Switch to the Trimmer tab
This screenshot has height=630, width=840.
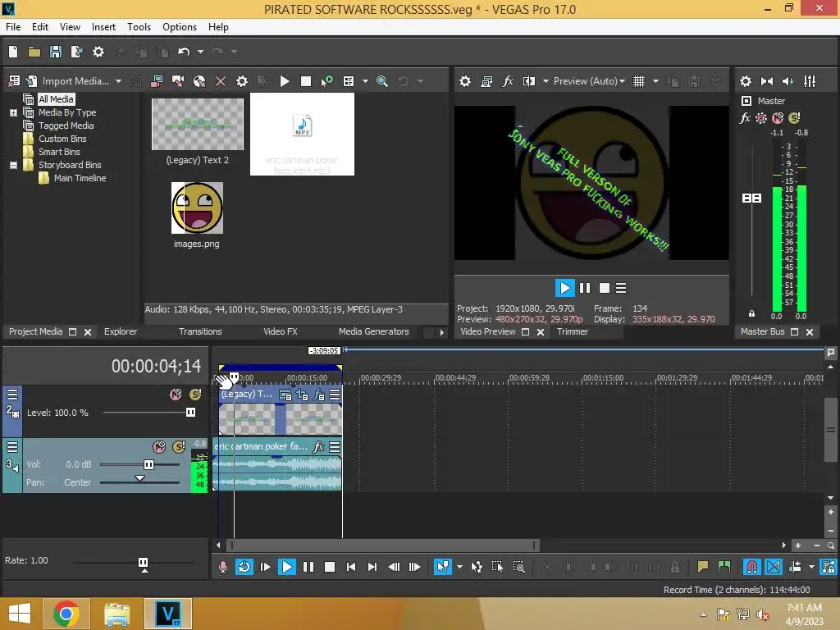[572, 331]
